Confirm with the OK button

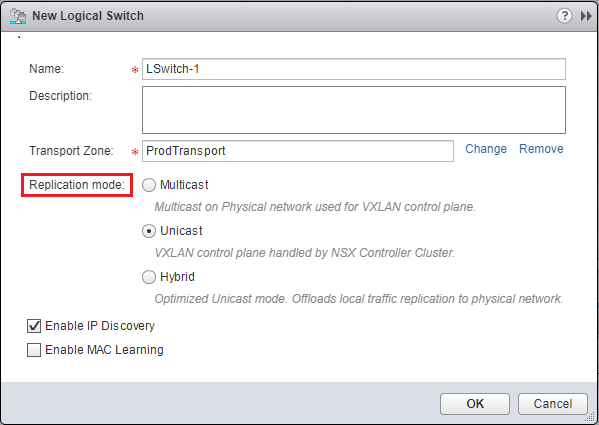475,404
